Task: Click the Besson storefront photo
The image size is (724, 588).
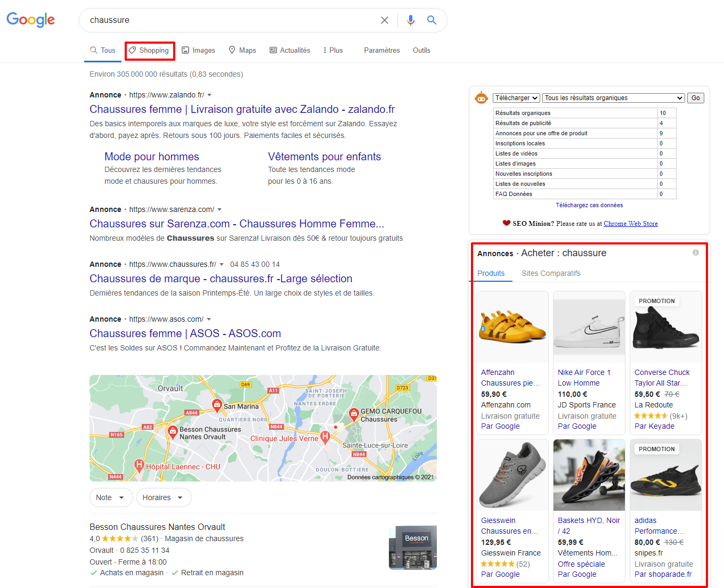Action: click(413, 548)
